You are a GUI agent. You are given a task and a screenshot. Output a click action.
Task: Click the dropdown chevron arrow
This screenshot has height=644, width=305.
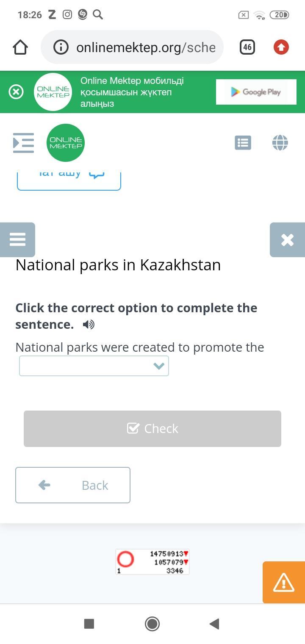[x=159, y=366]
